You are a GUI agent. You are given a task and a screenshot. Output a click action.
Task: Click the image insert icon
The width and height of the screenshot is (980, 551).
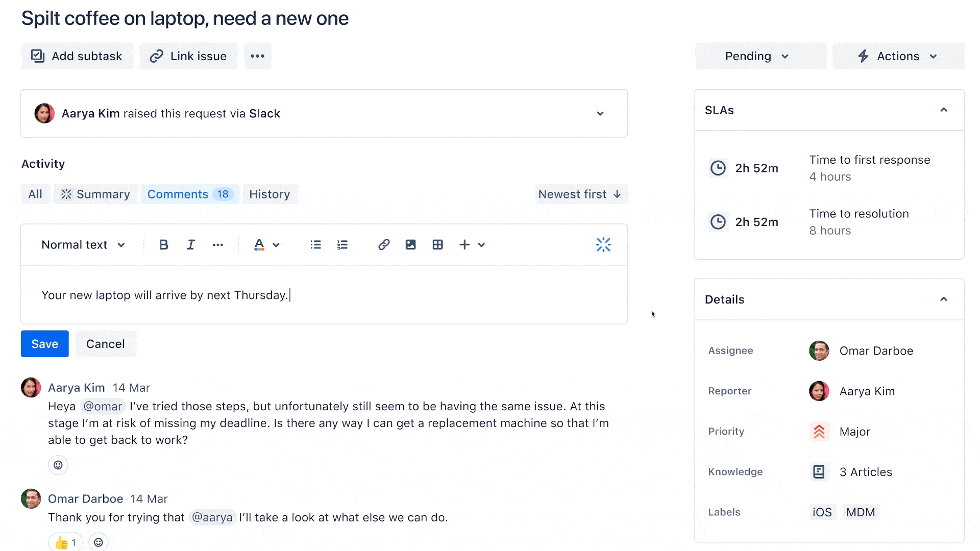pos(410,244)
